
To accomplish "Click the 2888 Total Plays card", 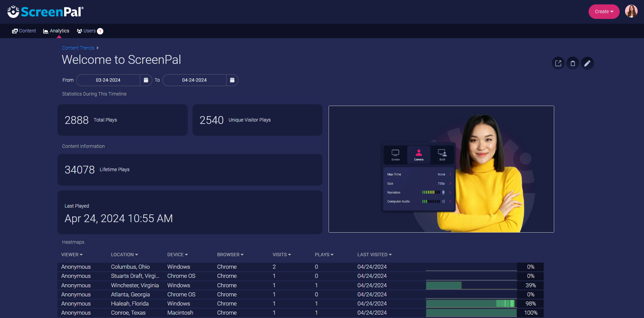I will (123, 120).
